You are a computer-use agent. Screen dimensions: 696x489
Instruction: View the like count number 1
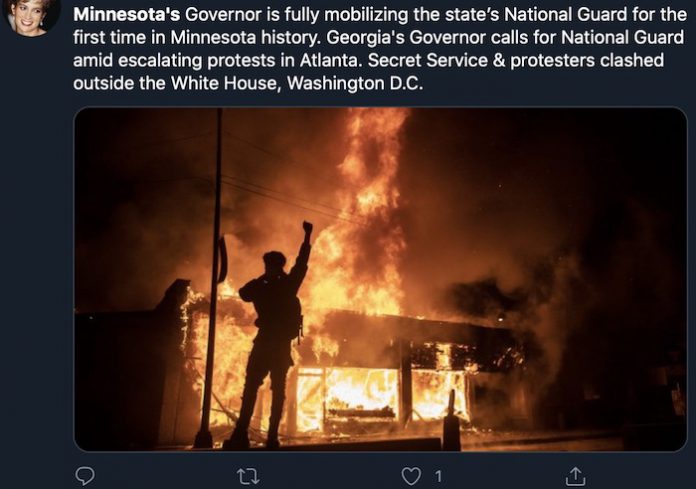pos(438,477)
